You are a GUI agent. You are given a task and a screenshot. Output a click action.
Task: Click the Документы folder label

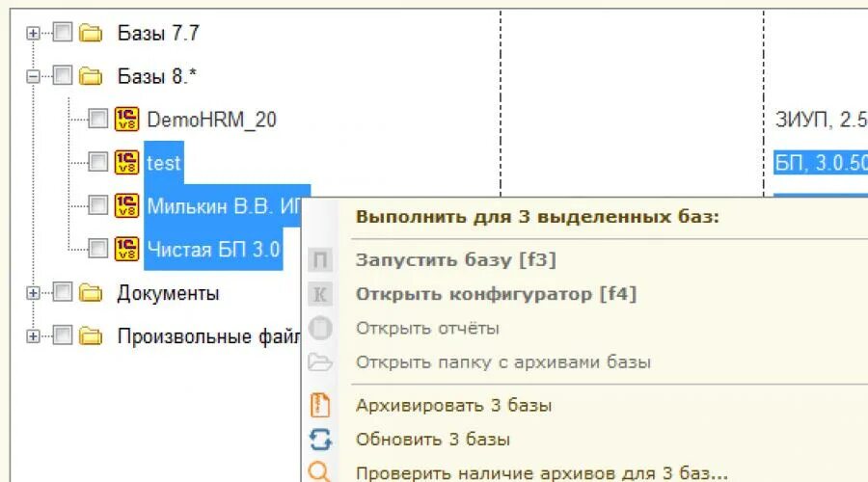(168, 293)
